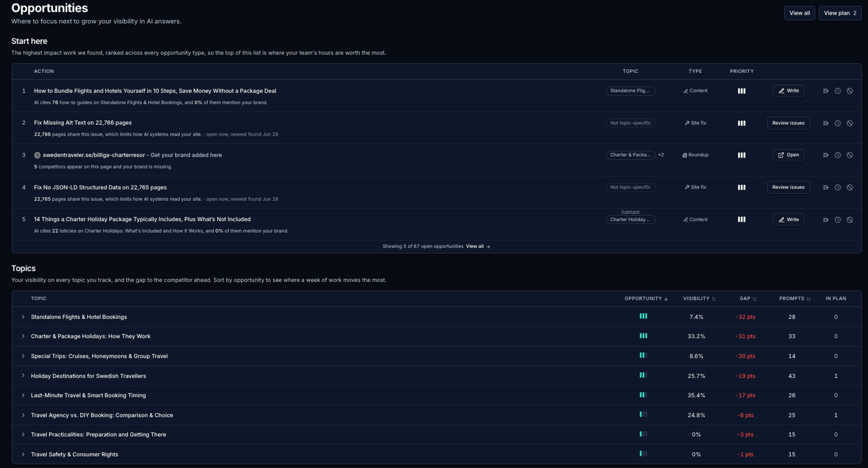Click the 'In Plan' column header
This screenshot has height=468, width=868.
click(835, 298)
